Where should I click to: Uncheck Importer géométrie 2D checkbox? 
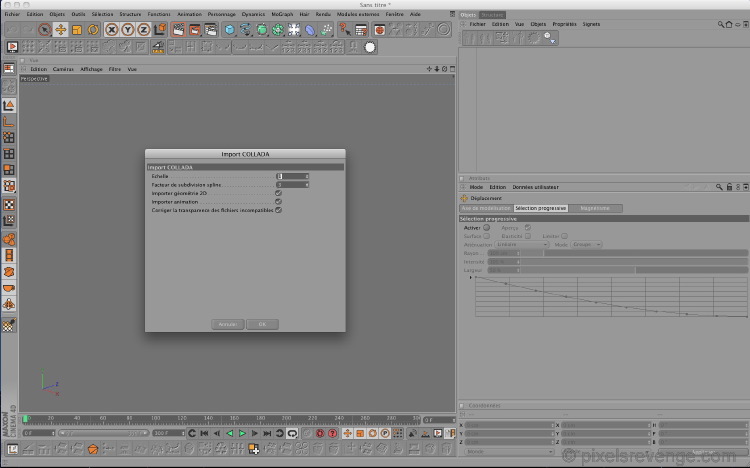pyautogui.click(x=278, y=193)
